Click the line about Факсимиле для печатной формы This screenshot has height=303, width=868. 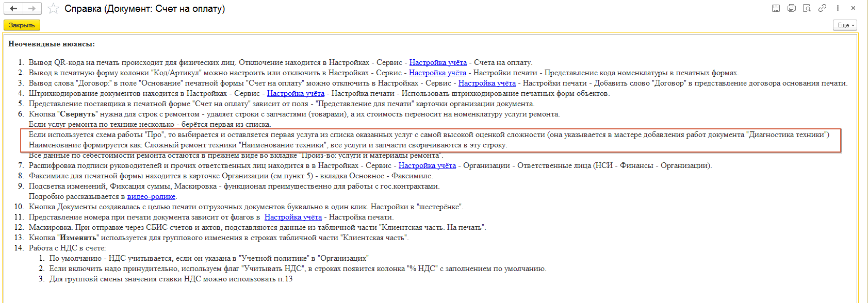(231, 176)
